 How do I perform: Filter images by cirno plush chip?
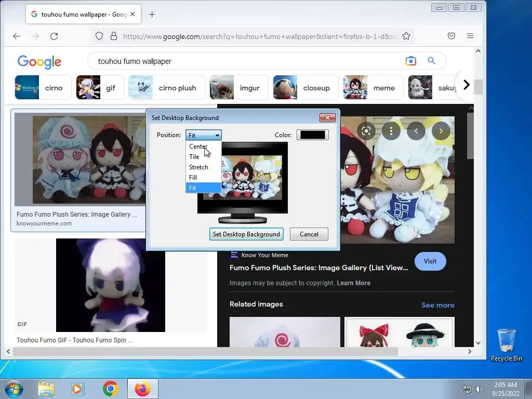(x=167, y=87)
